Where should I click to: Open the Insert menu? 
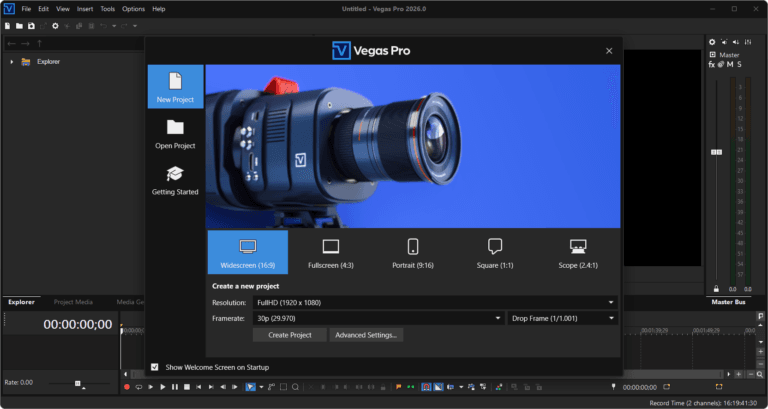(x=85, y=9)
